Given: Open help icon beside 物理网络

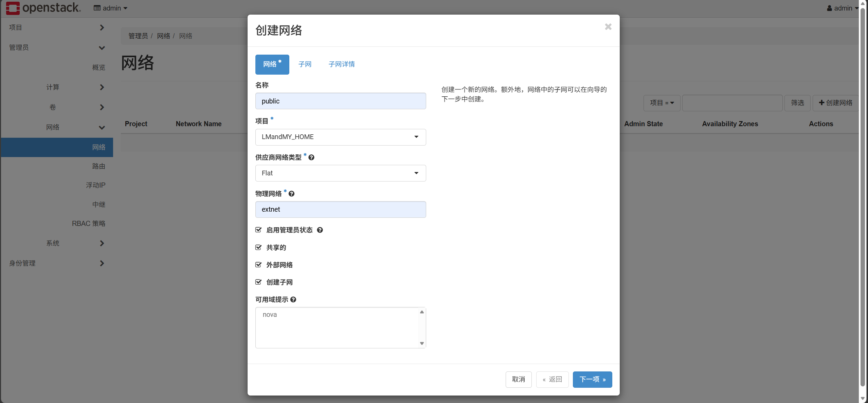Looking at the screenshot, I should point(291,194).
